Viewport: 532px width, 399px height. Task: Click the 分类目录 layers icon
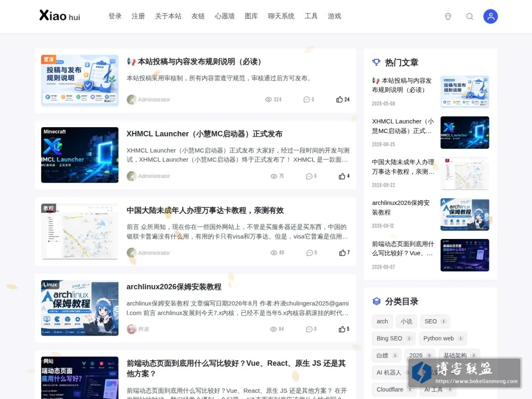pyautogui.click(x=376, y=301)
